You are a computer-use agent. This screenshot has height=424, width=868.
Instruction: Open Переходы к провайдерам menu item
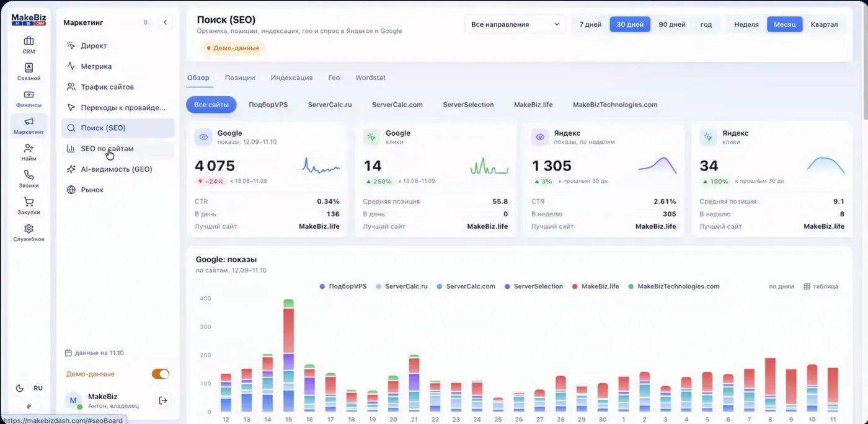click(x=118, y=107)
